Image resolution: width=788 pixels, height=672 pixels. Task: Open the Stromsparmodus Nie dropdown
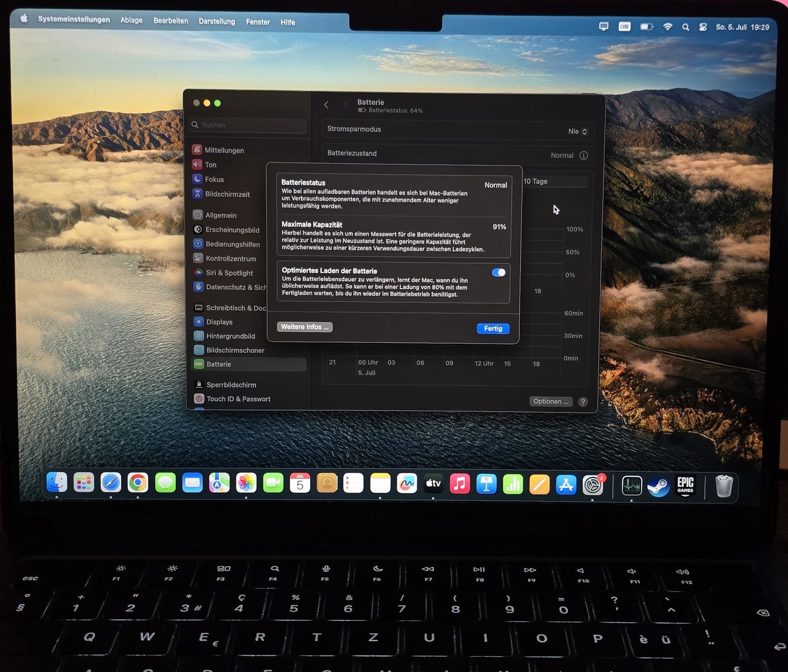[x=577, y=131]
